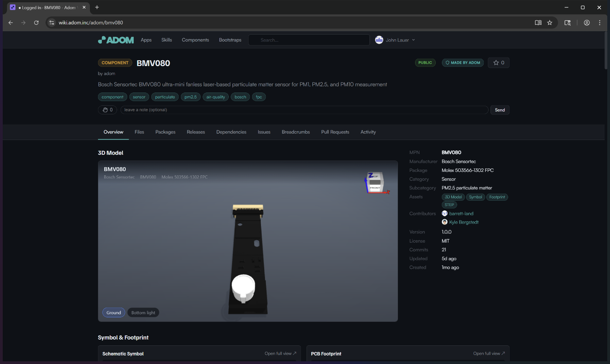Viewport: 610px width, 364px height.
Task: Go forward with browser forward arrow
Action: pos(24,23)
